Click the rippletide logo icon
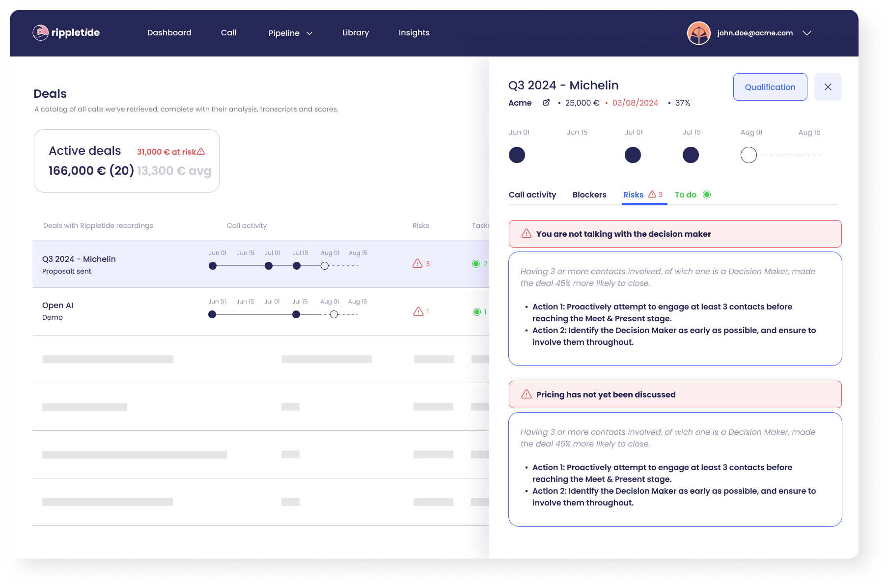The height and width of the screenshot is (588, 888). pyautogui.click(x=40, y=32)
